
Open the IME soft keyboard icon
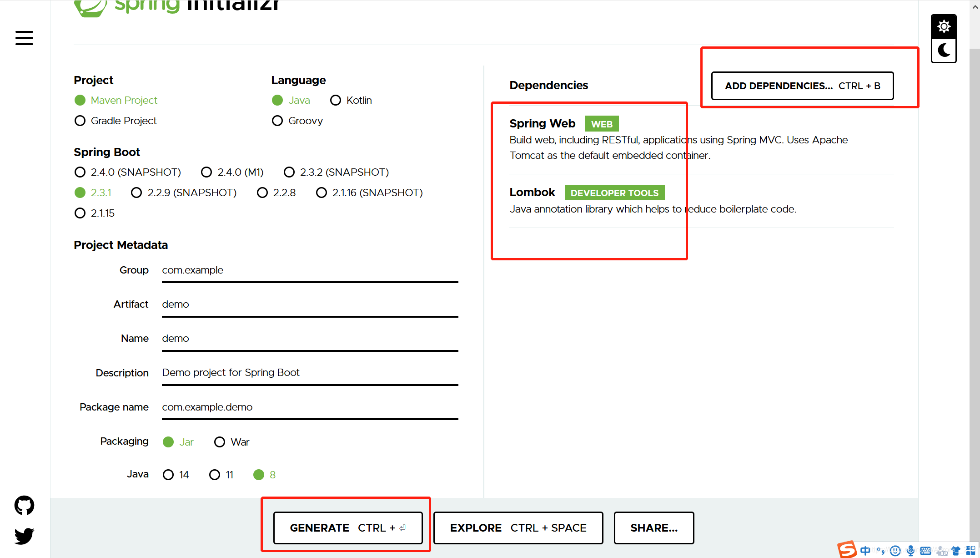tap(925, 551)
